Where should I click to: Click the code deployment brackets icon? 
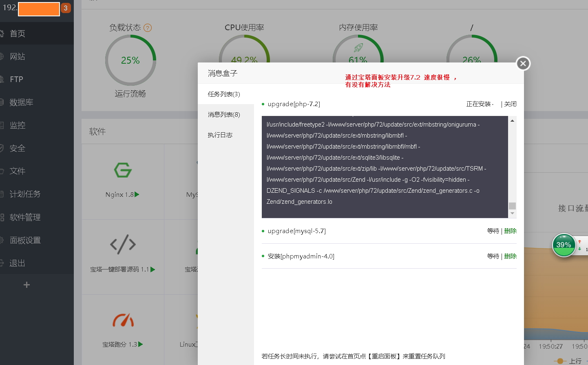click(123, 245)
